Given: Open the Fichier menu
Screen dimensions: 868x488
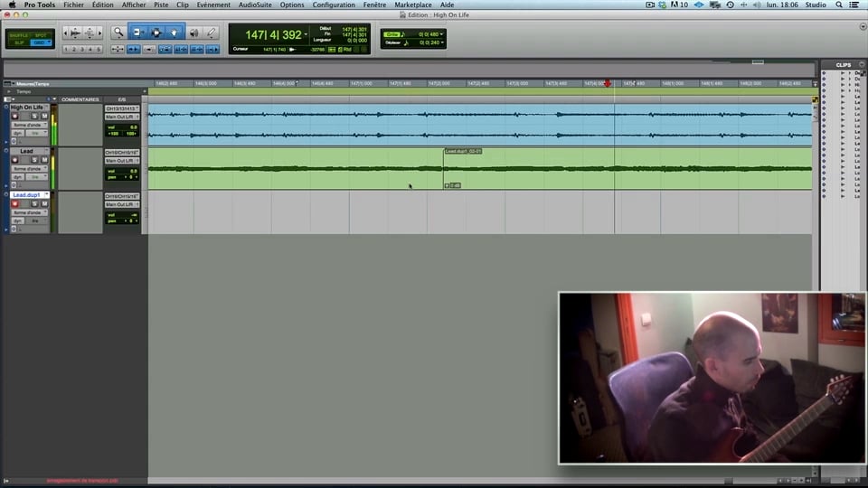Looking at the screenshot, I should tap(73, 5).
